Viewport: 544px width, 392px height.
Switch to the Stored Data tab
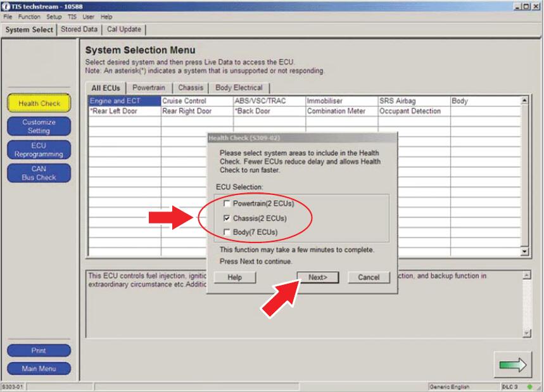point(79,29)
